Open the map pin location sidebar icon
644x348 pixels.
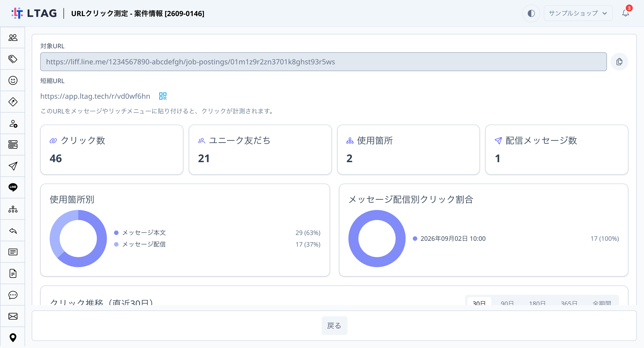(x=13, y=338)
